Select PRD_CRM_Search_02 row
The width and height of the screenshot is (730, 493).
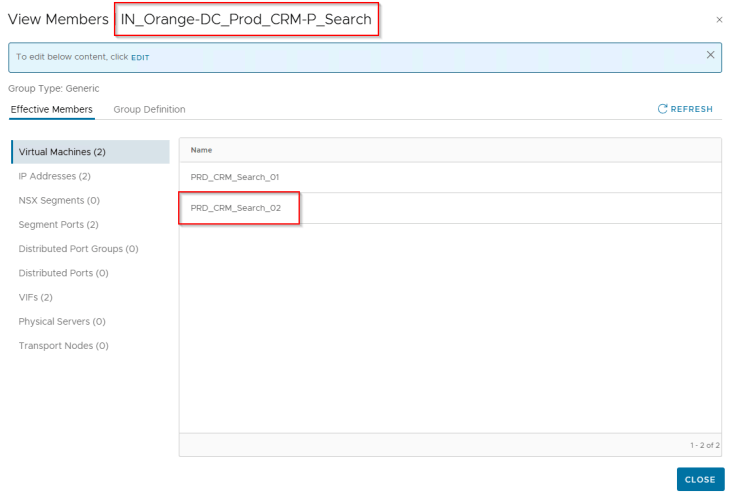235,208
